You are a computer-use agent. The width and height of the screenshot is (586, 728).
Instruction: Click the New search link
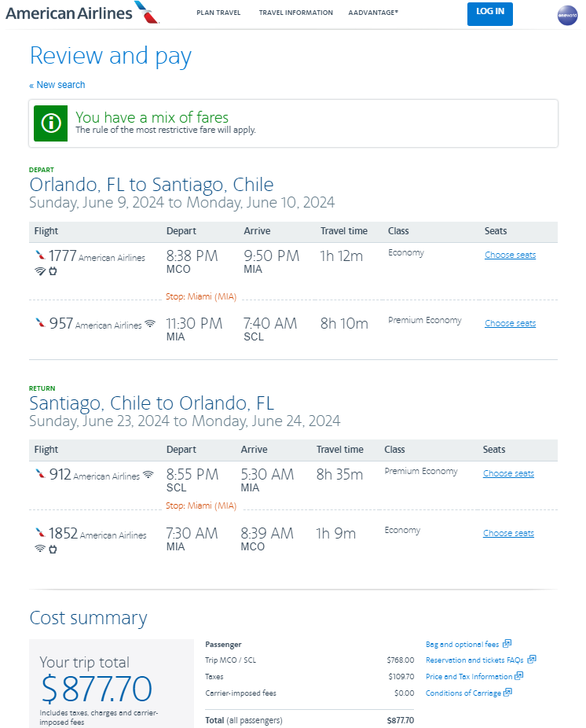57,84
